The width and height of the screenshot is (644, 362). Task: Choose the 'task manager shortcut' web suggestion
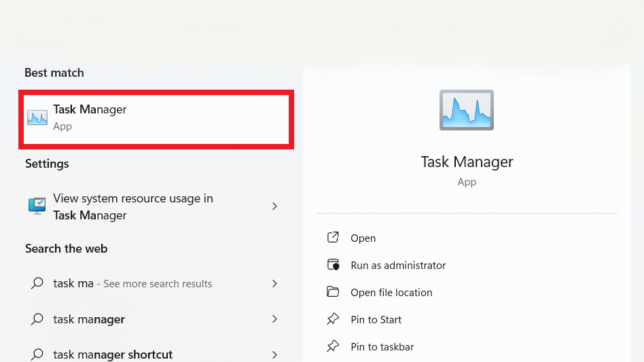click(x=156, y=354)
